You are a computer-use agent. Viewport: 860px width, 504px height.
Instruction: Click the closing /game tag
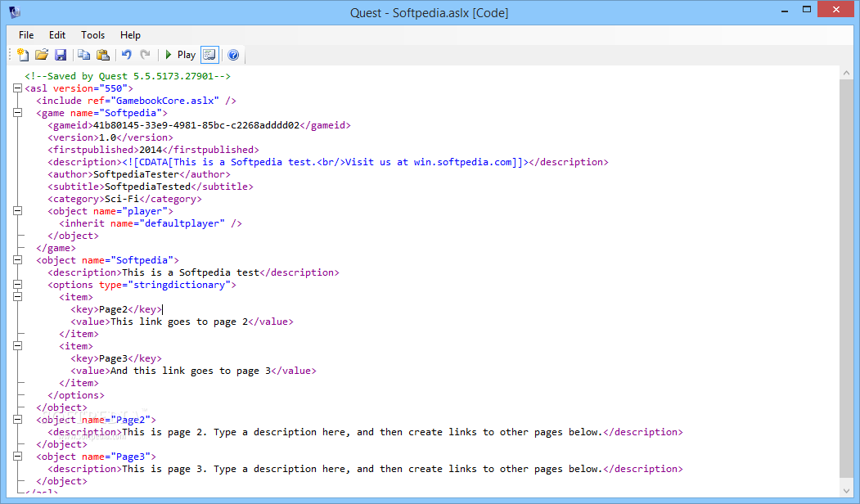(56, 248)
